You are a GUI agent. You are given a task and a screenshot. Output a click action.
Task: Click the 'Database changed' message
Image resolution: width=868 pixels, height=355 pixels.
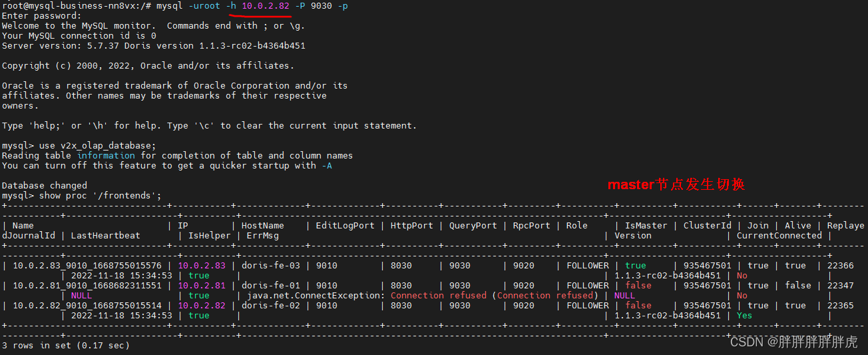[45, 186]
